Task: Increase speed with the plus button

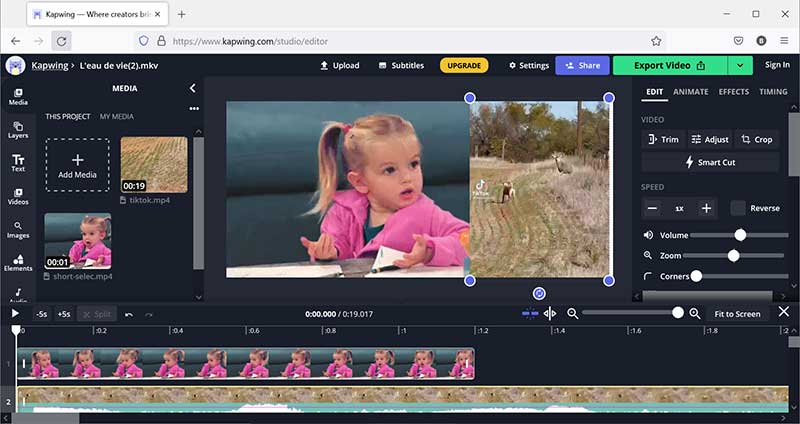Action: point(706,208)
